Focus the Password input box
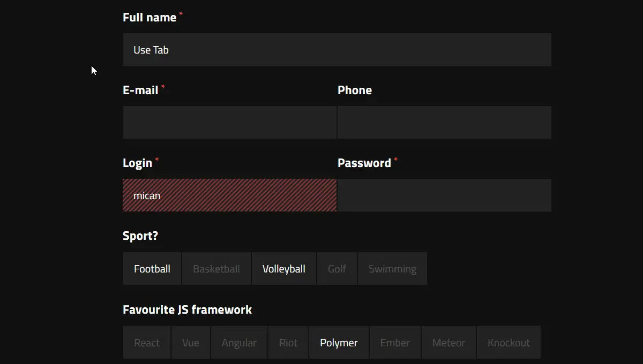The image size is (643, 364). [444, 195]
